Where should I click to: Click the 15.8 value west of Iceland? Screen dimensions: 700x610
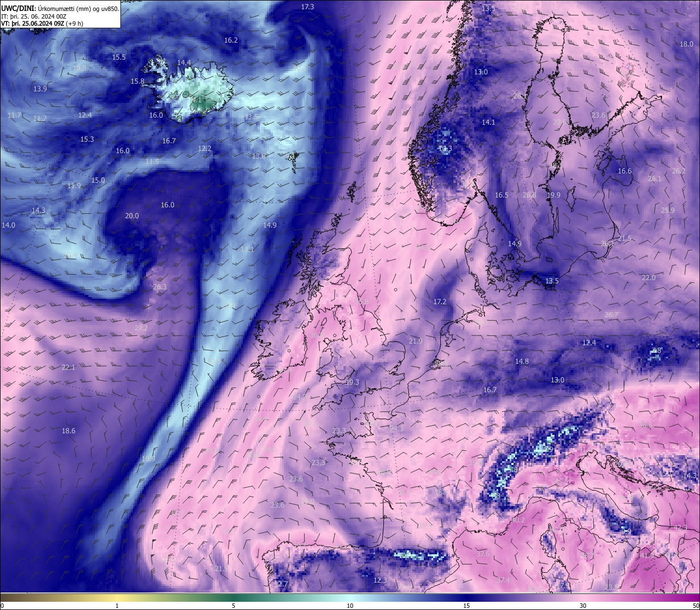[137, 81]
